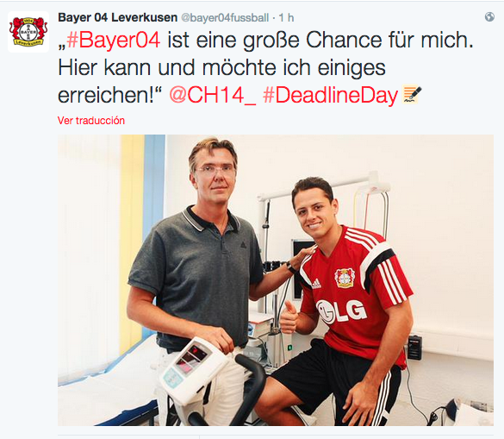504x439 pixels.
Task: Click the word Chance in tweet text
Action: pyautogui.click(x=343, y=41)
